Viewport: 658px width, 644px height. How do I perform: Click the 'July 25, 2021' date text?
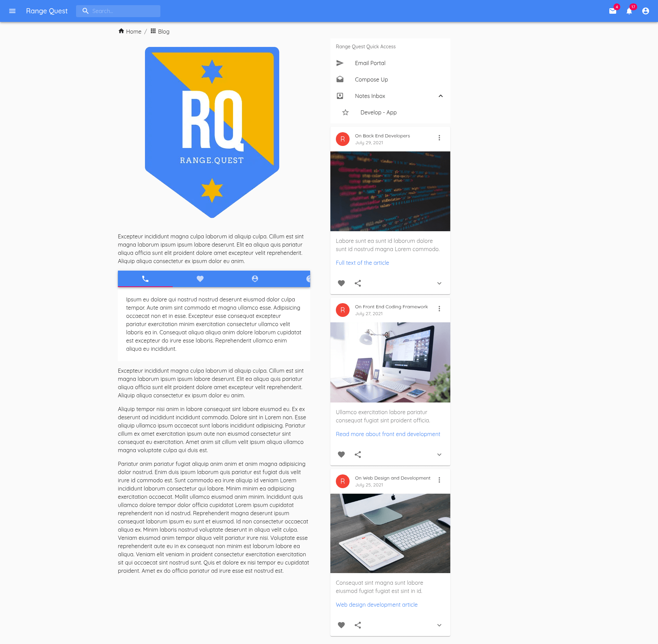[x=369, y=485]
